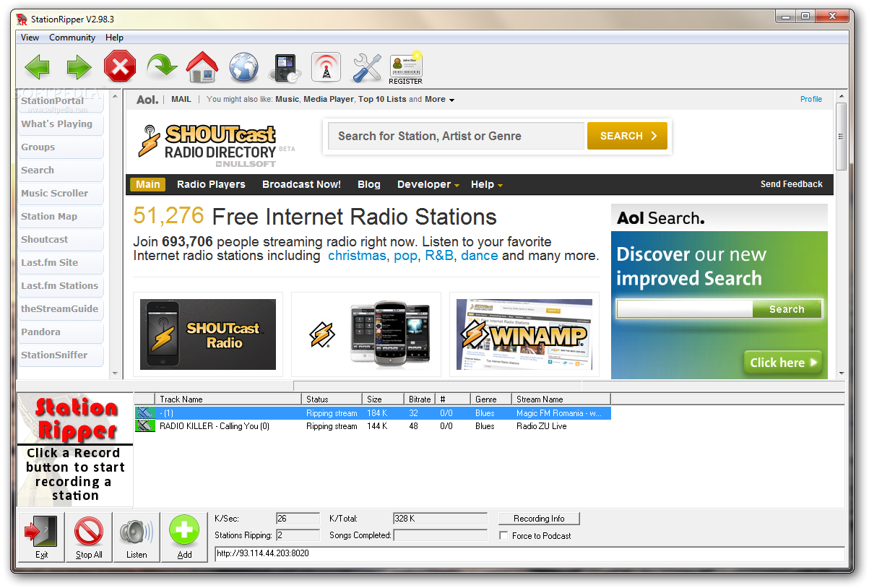869x588 pixels.
Task: Open Shoutcast in the sidebar
Action: pos(60,240)
